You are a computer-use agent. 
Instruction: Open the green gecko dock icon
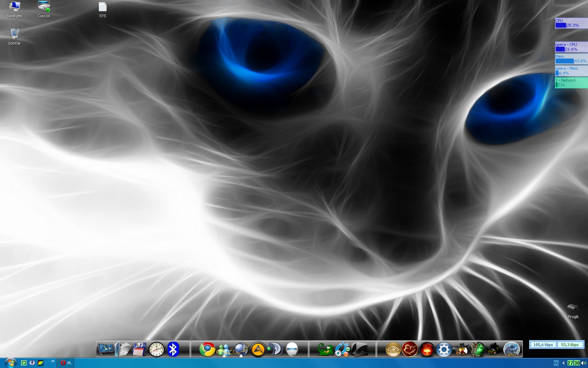(325, 349)
